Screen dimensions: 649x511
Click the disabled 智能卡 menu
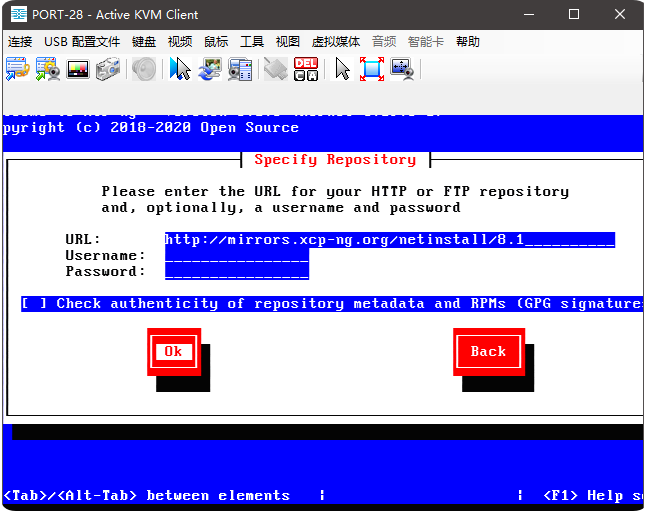point(425,42)
